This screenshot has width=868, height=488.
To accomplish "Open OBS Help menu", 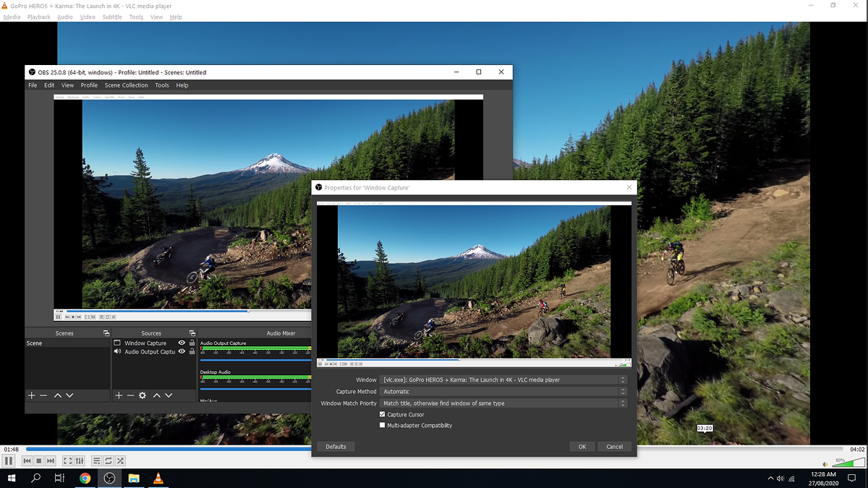I will pyautogui.click(x=182, y=85).
